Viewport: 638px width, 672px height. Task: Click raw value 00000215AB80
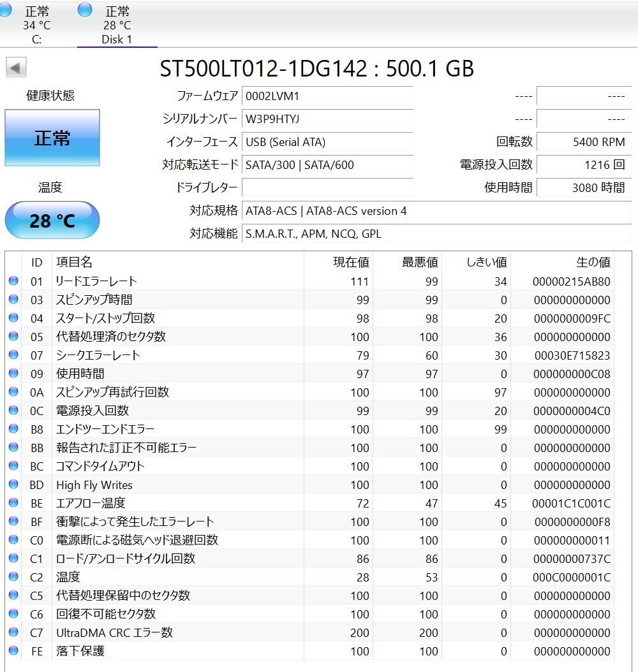pyautogui.click(x=571, y=282)
